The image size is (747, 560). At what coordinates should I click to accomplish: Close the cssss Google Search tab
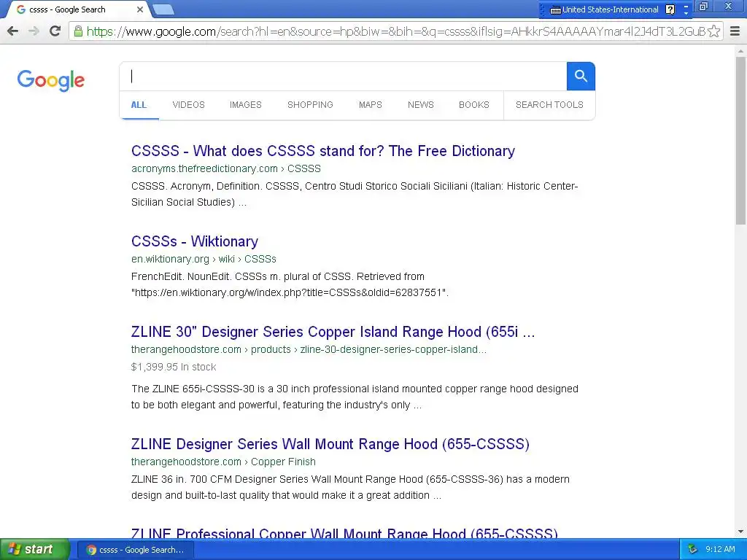click(x=139, y=9)
